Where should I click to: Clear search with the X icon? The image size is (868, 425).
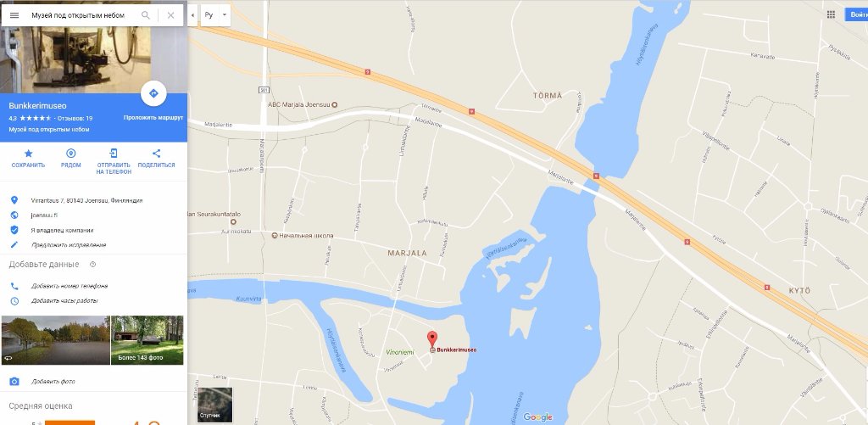[x=170, y=15]
